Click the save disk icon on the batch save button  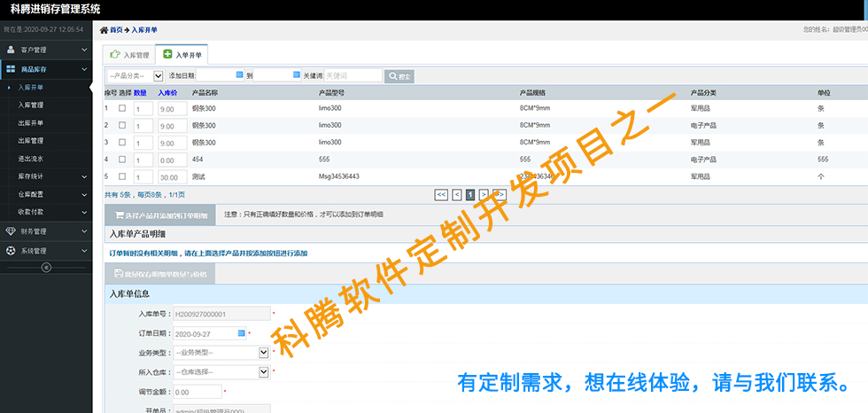click(119, 273)
